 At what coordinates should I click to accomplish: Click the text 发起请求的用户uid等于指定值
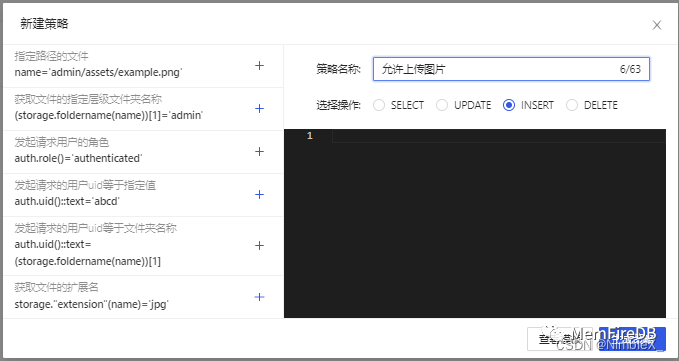click(85, 185)
